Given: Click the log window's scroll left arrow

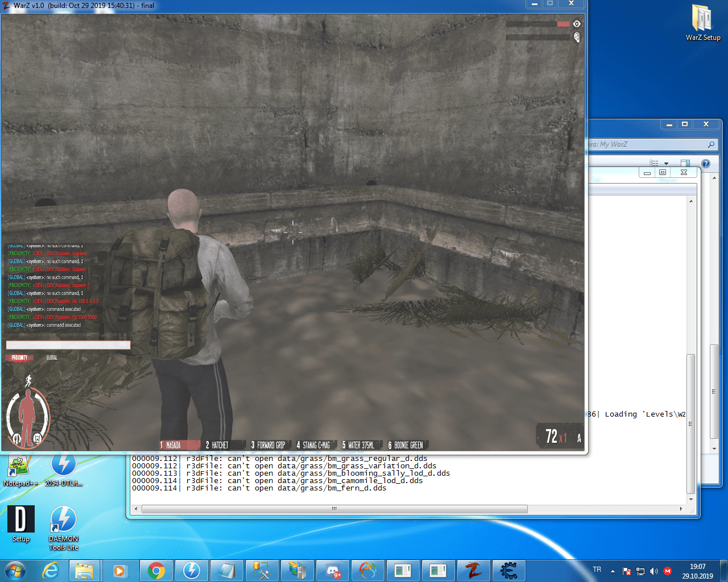Looking at the screenshot, I should coord(135,509).
